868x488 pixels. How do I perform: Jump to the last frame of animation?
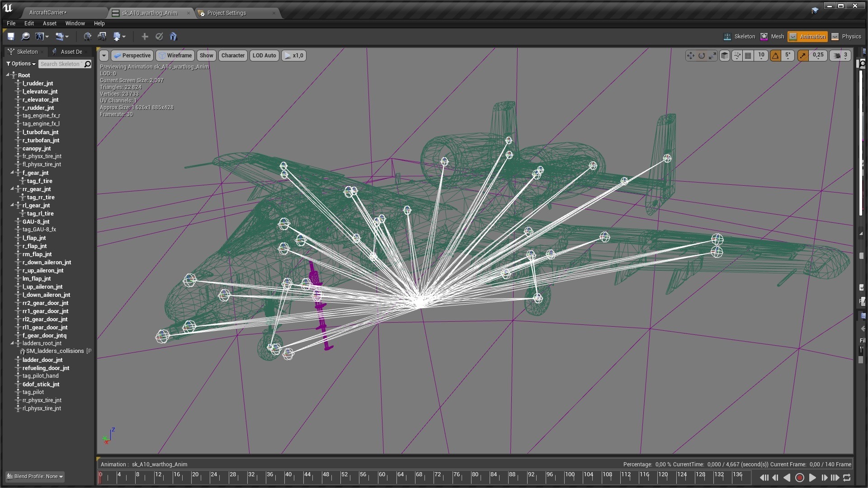coord(835,478)
